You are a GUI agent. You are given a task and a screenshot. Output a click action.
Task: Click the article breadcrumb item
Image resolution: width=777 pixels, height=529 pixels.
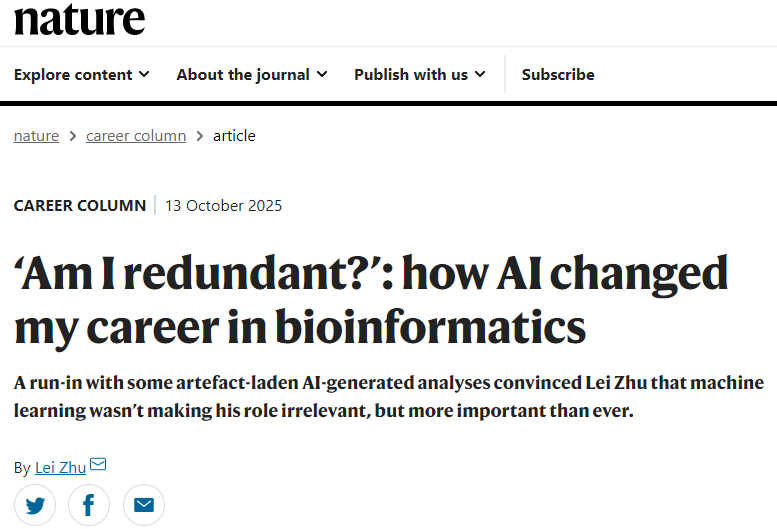pyautogui.click(x=234, y=136)
